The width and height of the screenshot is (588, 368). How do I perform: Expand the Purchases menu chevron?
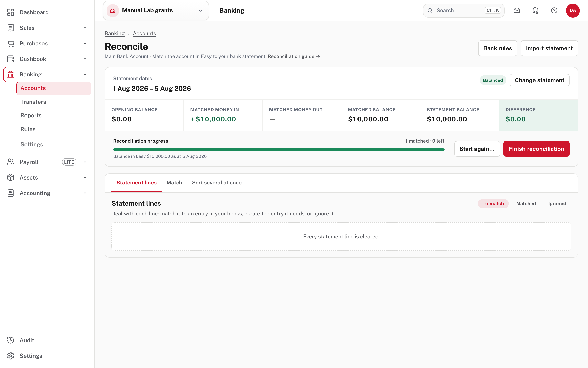[x=85, y=43]
